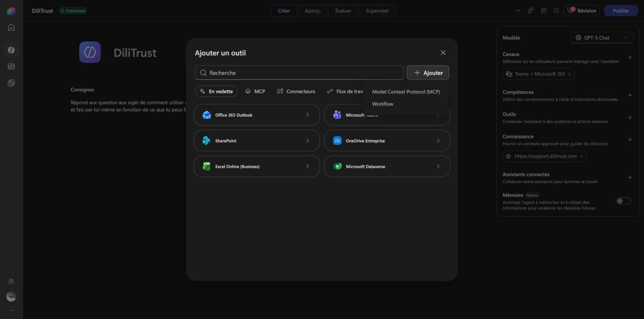Expand the OneDrive Entreprise chevron
Viewport: 644px width, 319px height.
click(438, 141)
